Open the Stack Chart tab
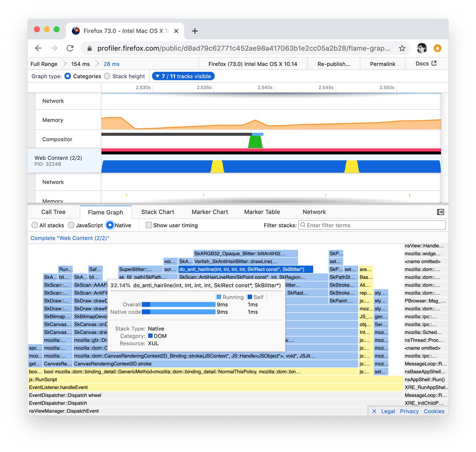Viewport: 476px width, 452px height. pos(157,212)
